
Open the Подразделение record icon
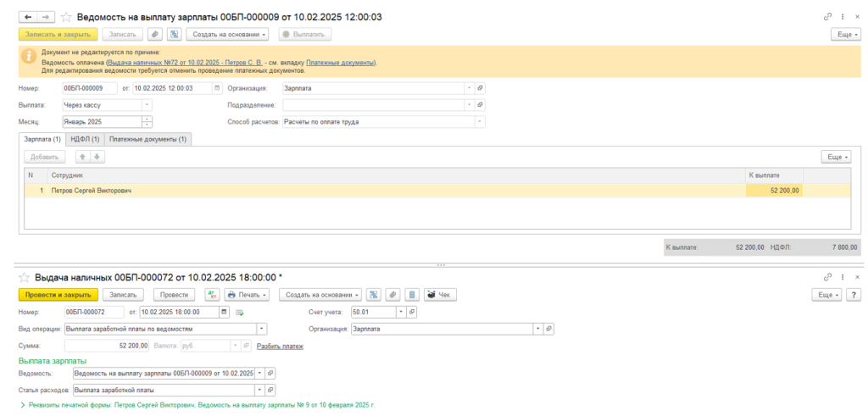tap(480, 104)
